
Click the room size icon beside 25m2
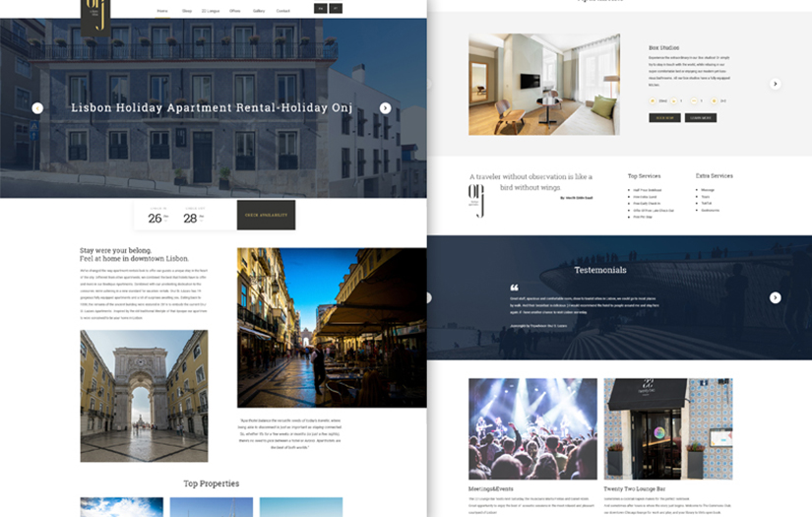click(653, 101)
